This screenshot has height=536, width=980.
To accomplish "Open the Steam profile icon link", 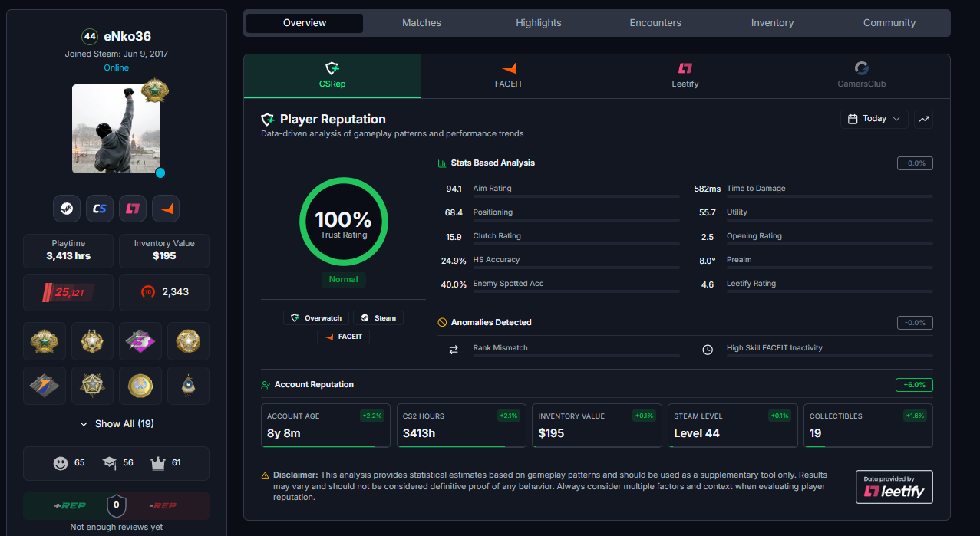I will 67,209.
